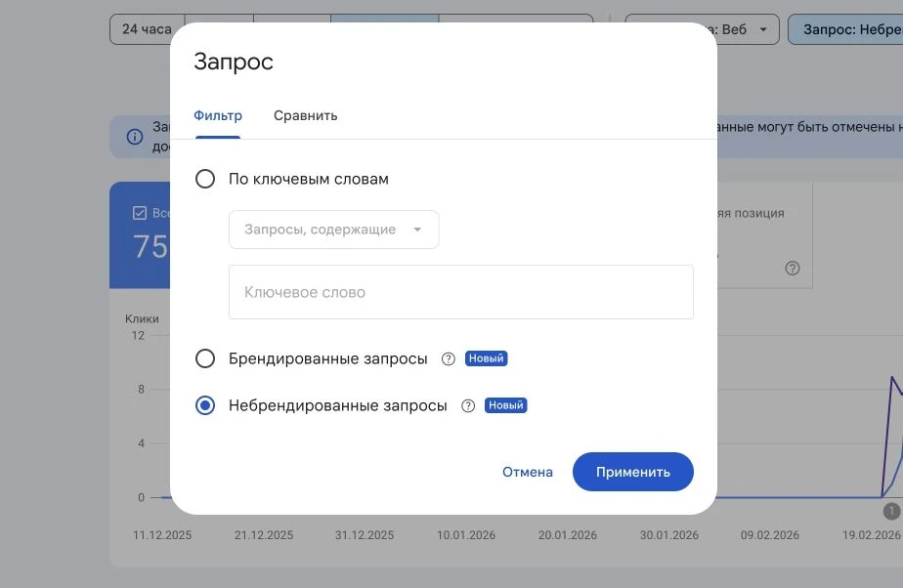Screen dimensions: 903x588
Task: Select the Фильтр tab
Action: click(x=218, y=115)
